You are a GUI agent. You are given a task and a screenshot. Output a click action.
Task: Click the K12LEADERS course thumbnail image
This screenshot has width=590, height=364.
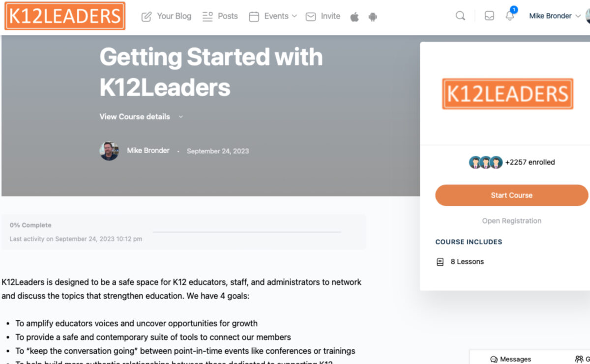click(507, 93)
